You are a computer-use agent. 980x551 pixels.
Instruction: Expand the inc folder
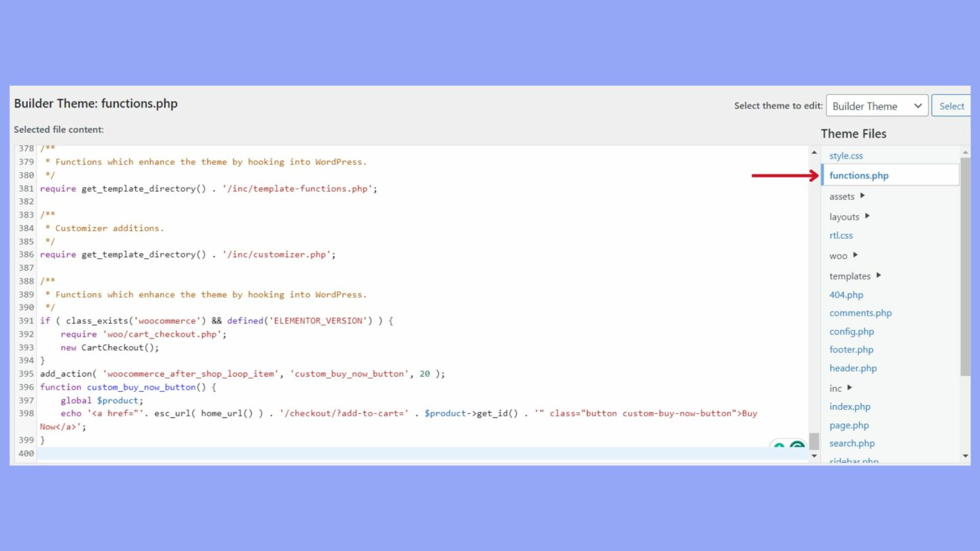tap(835, 388)
